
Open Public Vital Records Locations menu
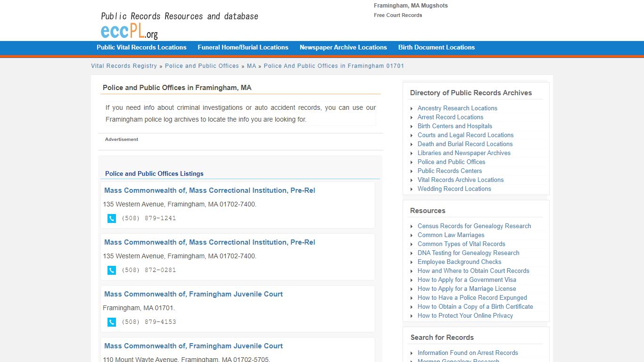coord(141,47)
